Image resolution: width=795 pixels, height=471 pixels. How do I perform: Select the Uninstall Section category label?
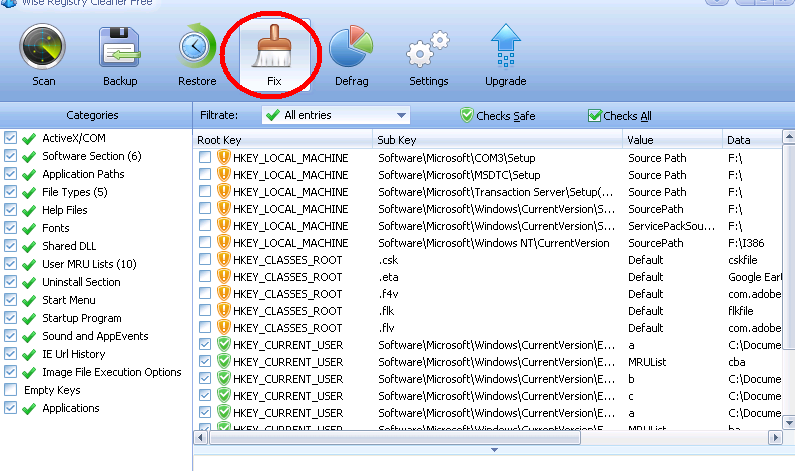tap(81, 282)
